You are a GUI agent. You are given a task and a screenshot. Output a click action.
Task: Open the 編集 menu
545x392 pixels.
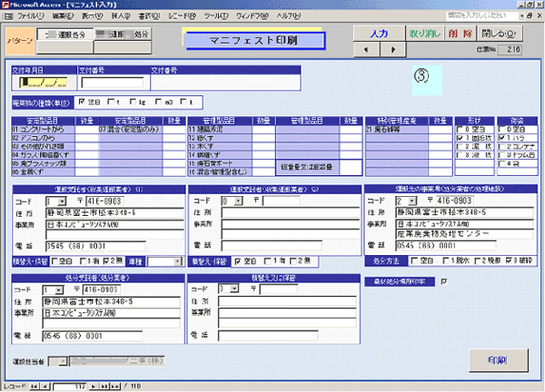pyautogui.click(x=64, y=16)
